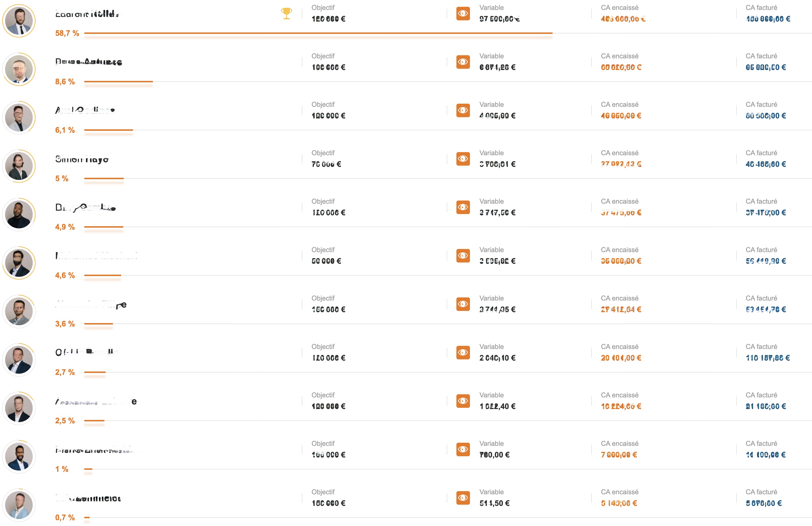The image size is (812, 526).
Task: Click the salesperson name in the 8,6 % row
Action: click(x=89, y=62)
